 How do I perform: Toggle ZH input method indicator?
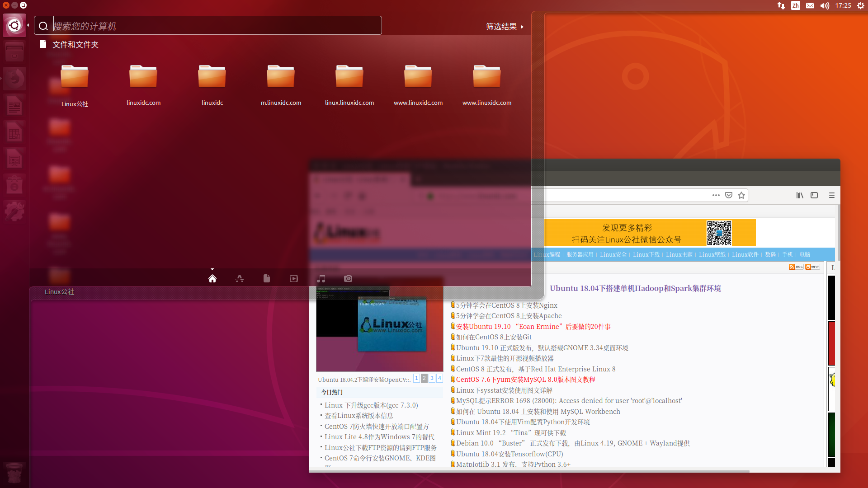click(x=795, y=5)
